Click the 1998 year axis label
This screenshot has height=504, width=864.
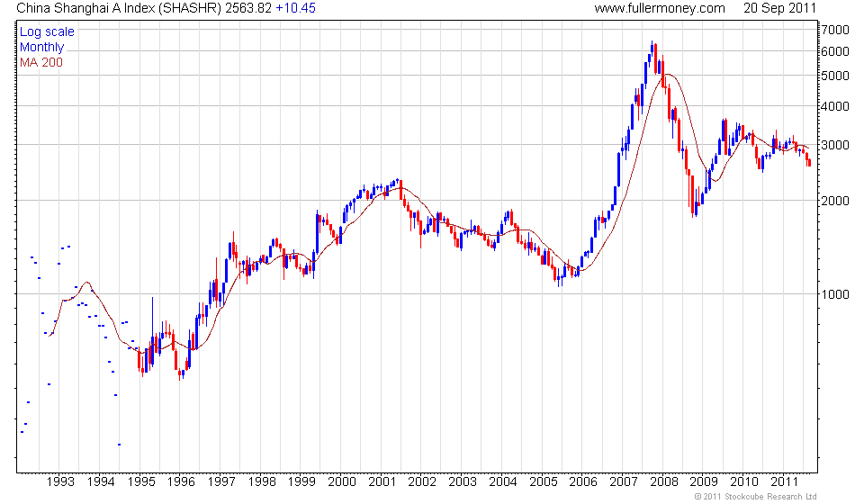262,482
